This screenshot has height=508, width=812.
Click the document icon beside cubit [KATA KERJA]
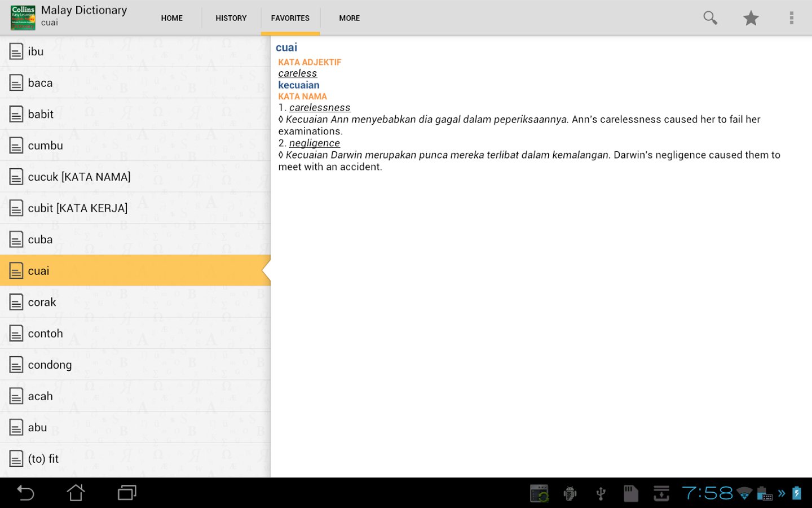16,208
